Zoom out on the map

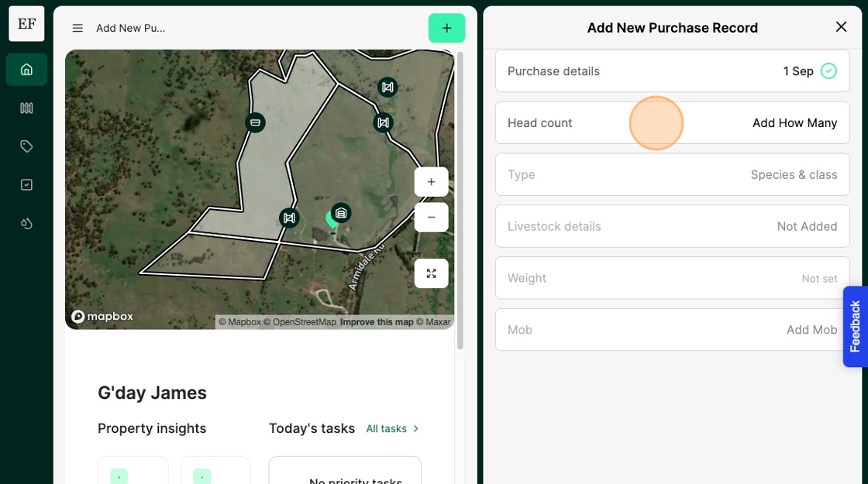[x=431, y=218]
